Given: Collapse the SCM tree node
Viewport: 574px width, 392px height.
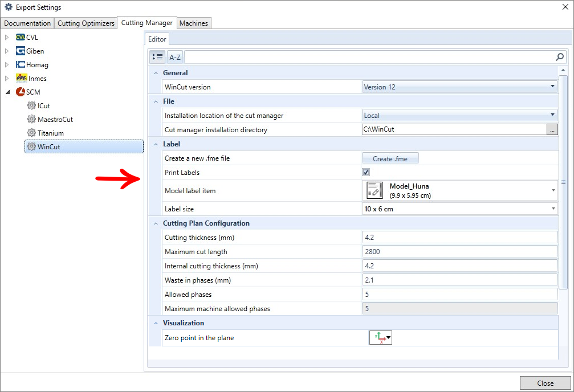Looking at the screenshot, I should (x=7, y=92).
